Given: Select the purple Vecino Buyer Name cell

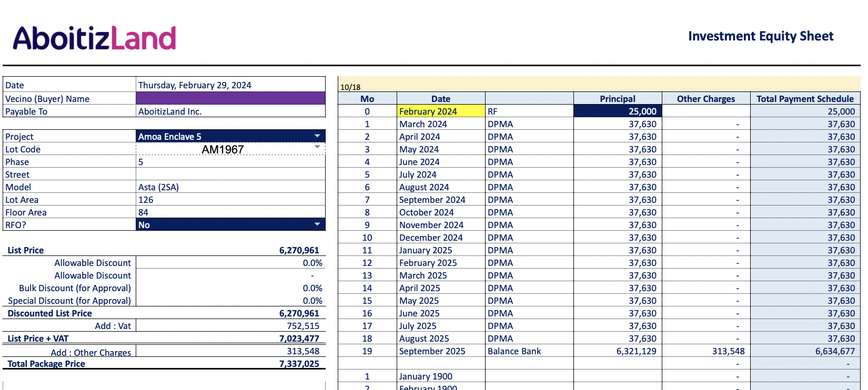Looking at the screenshot, I should (230, 98).
